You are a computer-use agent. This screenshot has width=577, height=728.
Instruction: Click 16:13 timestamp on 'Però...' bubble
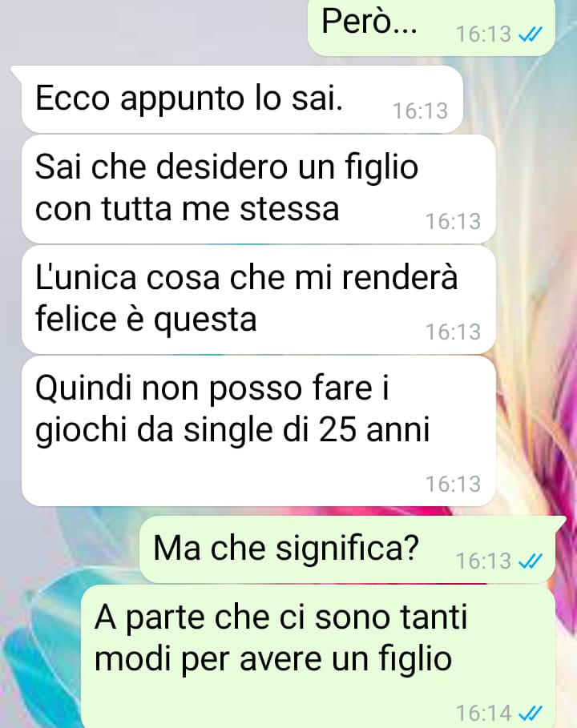pyautogui.click(x=483, y=34)
